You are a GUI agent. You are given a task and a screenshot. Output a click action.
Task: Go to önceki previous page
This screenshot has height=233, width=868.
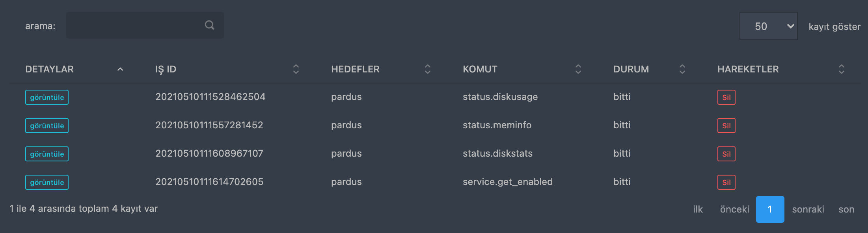point(735,209)
